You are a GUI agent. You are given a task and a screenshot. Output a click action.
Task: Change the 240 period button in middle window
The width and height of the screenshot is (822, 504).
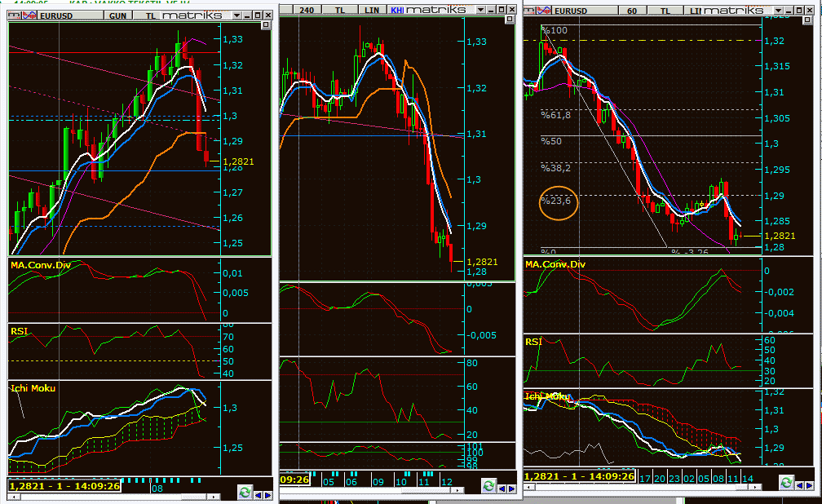(307, 10)
